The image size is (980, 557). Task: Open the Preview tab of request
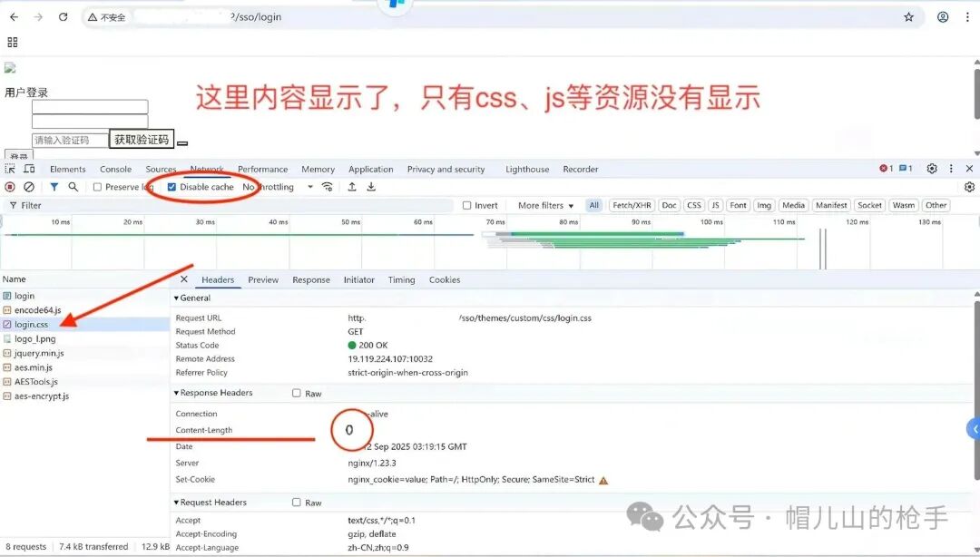263,280
